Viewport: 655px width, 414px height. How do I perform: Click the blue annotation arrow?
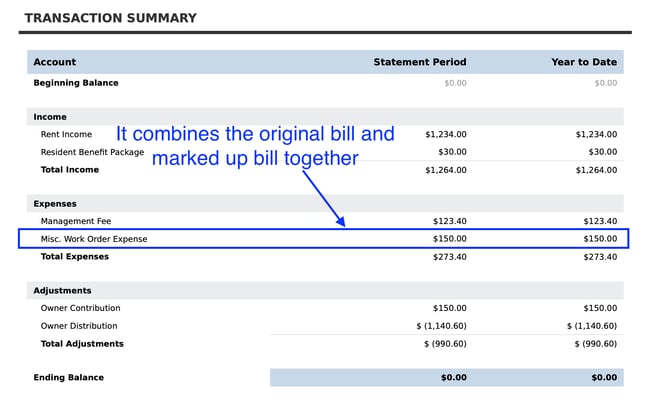(324, 199)
